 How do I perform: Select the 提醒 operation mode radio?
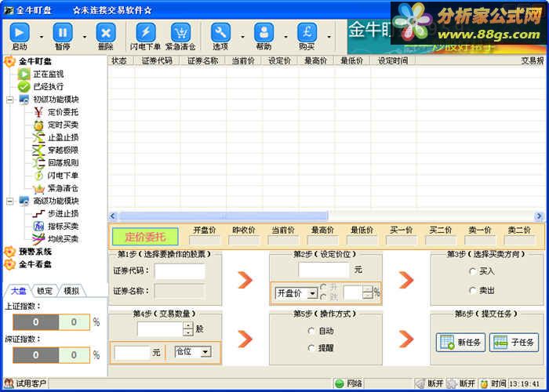pyautogui.click(x=311, y=348)
